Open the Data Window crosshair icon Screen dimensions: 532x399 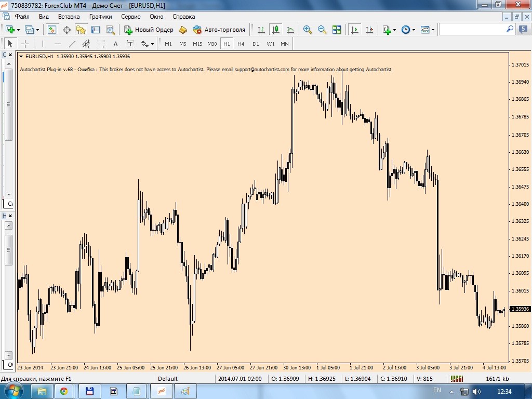click(66, 30)
